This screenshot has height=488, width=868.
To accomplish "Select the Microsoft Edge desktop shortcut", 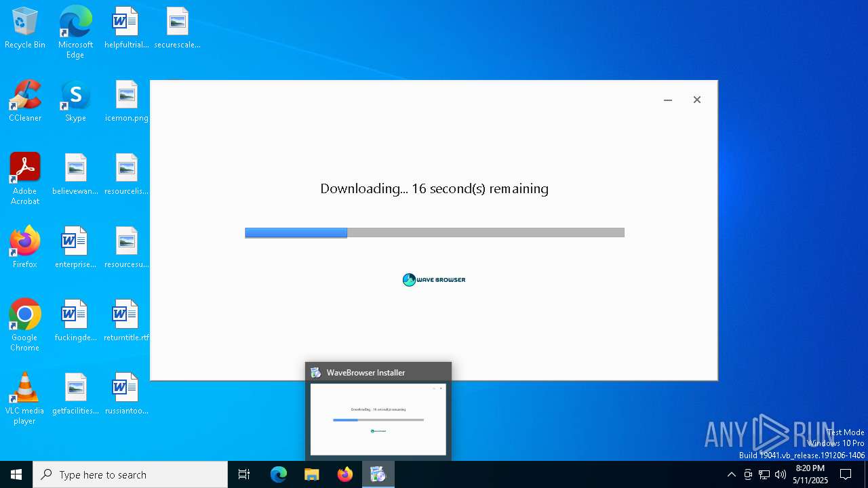I will pos(75,33).
